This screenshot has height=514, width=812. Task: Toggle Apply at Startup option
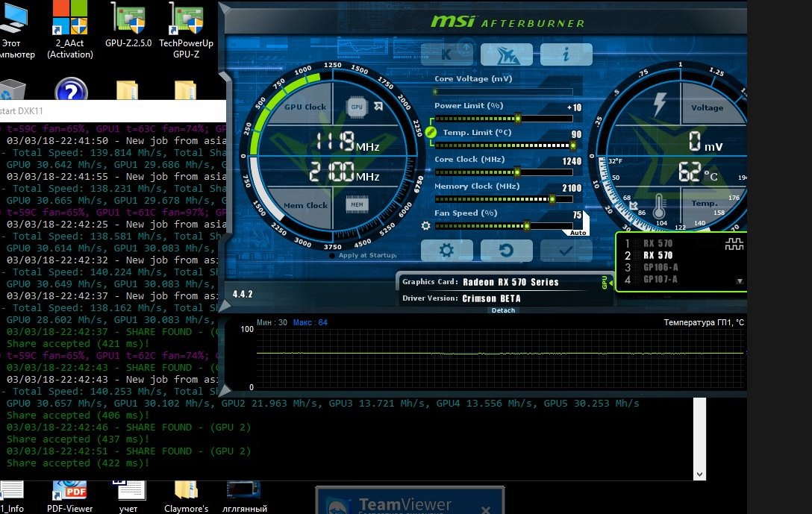(332, 256)
